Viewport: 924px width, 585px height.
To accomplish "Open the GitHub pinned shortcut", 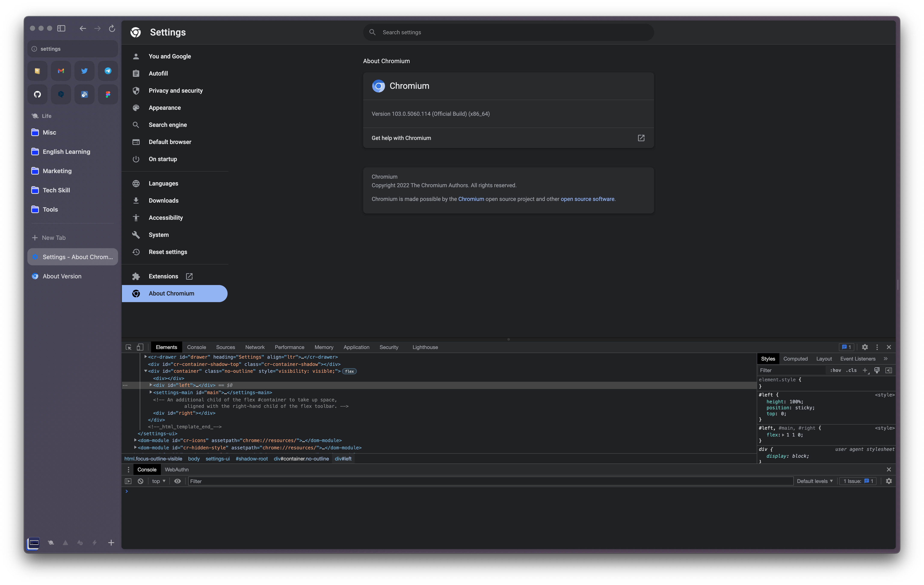I will point(37,94).
